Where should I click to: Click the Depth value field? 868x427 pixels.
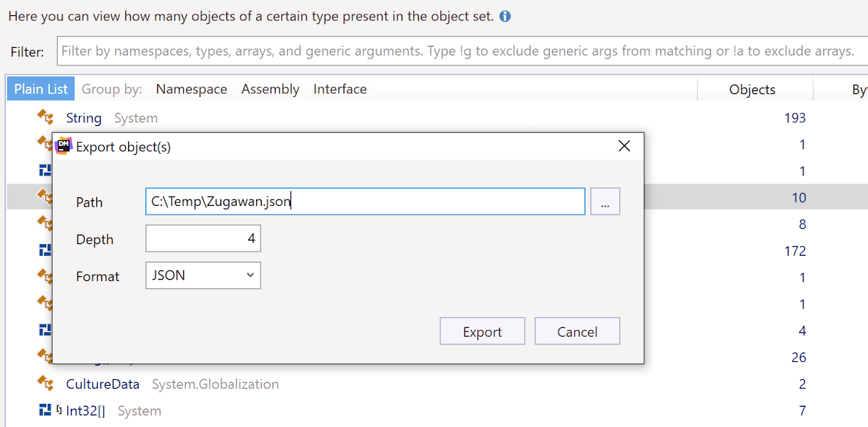203,238
